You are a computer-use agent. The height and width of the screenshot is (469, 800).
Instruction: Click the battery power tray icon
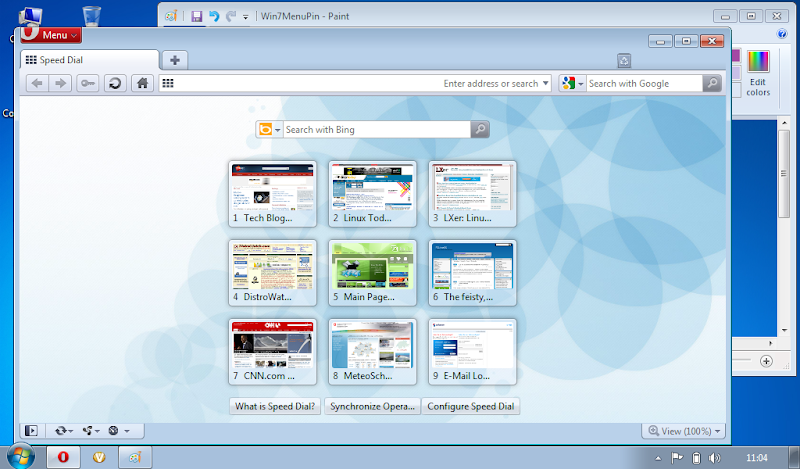click(696, 457)
